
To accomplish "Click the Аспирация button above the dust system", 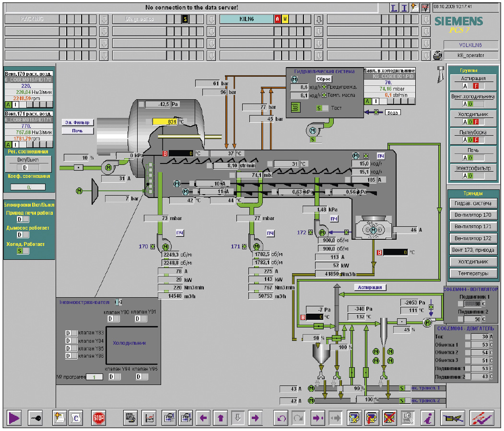I will 370,287.
